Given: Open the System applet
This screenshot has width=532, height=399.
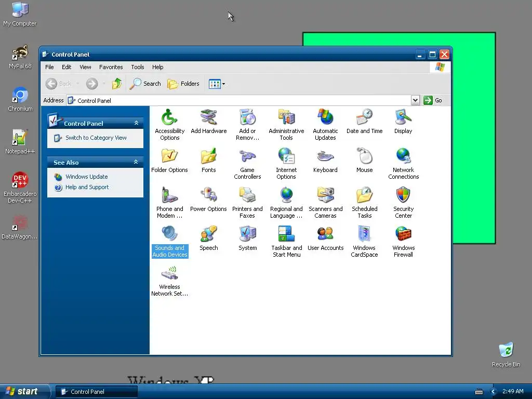Looking at the screenshot, I should (248, 239).
